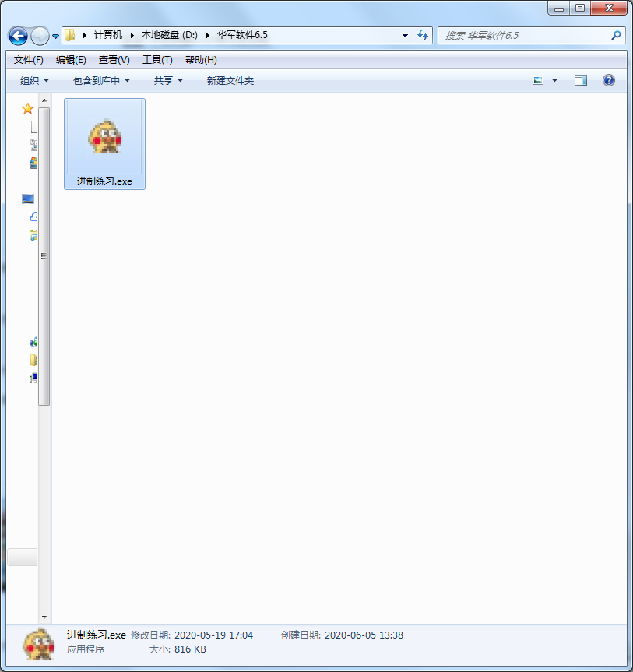Screen dimensions: 633x672
Task: Click the details pane 进制练习.exe preview icon
Action: pos(39,644)
